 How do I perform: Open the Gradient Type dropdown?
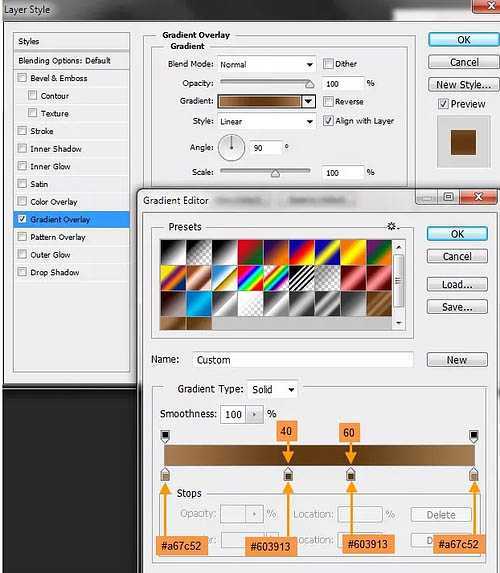(273, 389)
